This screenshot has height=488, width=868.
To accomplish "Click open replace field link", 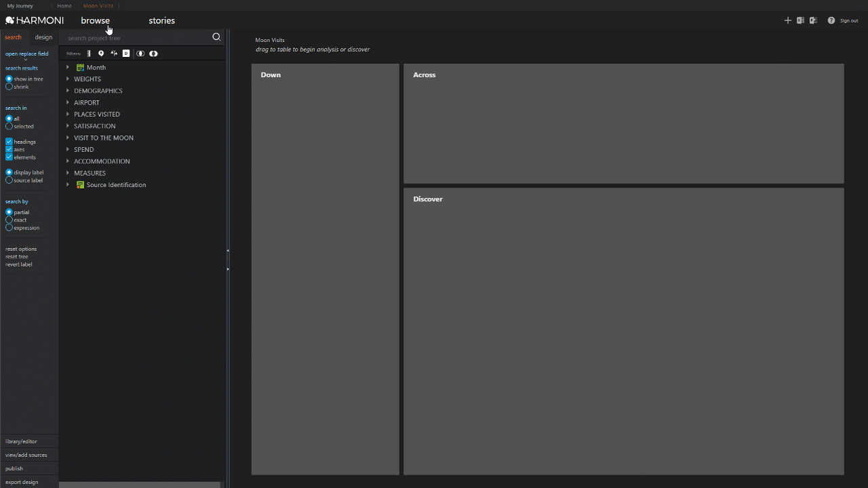I will (26, 54).
